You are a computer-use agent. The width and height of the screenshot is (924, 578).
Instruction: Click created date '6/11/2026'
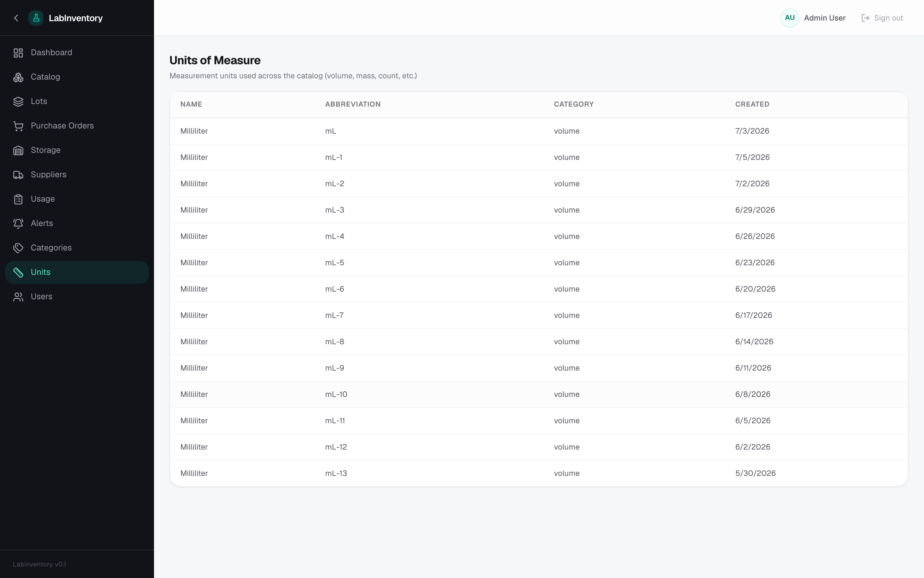(753, 368)
